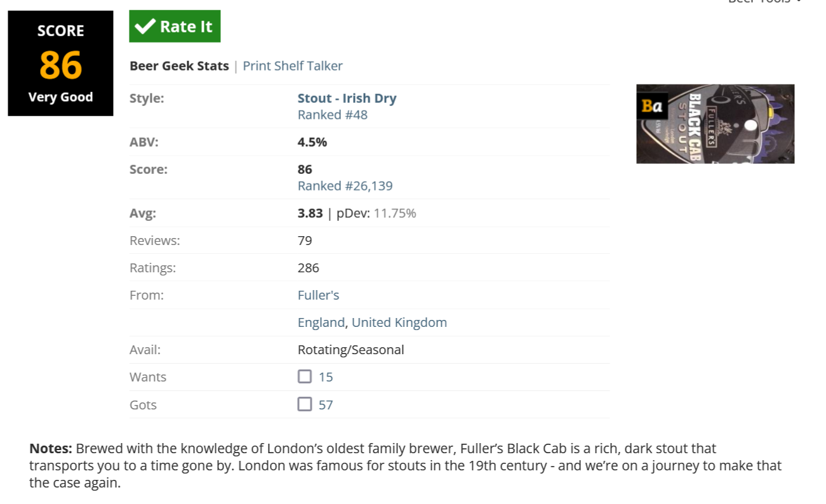Tick the Wants checkbox

tap(305, 376)
